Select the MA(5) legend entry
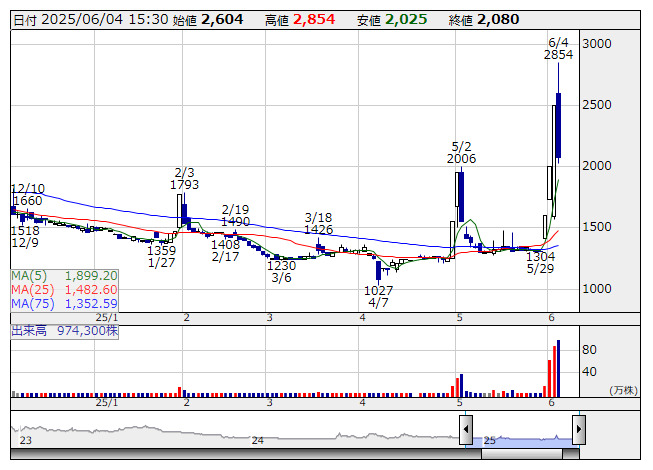The width and height of the screenshot is (653, 470). coord(65,275)
